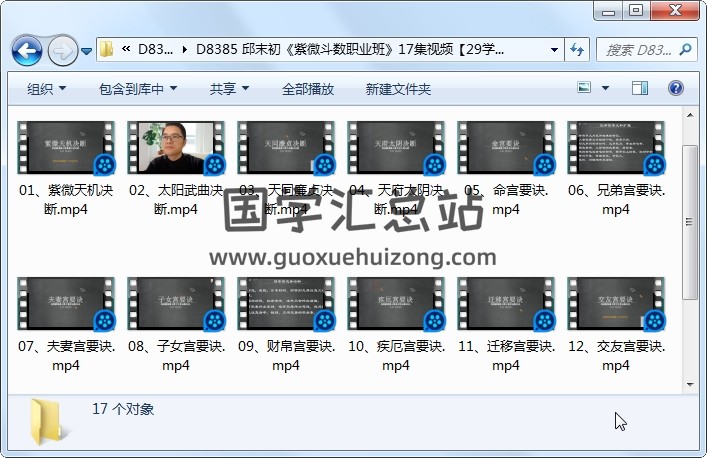Image resolution: width=707 pixels, height=458 pixels.
Task: Expand address bar history dropdown
Action: (x=555, y=49)
